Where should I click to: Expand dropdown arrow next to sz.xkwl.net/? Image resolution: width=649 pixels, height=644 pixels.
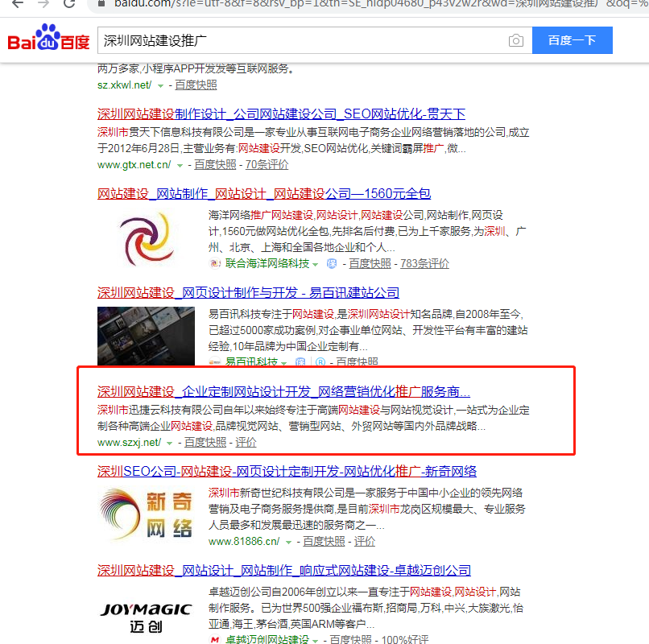click(160, 85)
